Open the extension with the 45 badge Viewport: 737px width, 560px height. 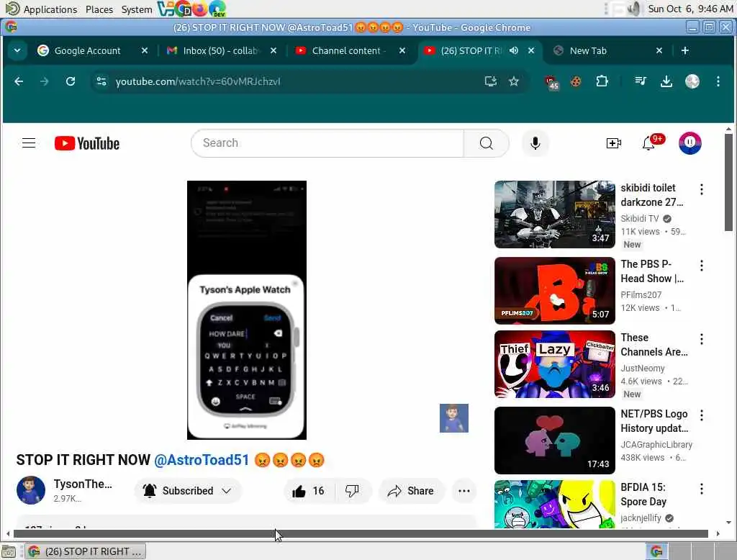coord(552,82)
